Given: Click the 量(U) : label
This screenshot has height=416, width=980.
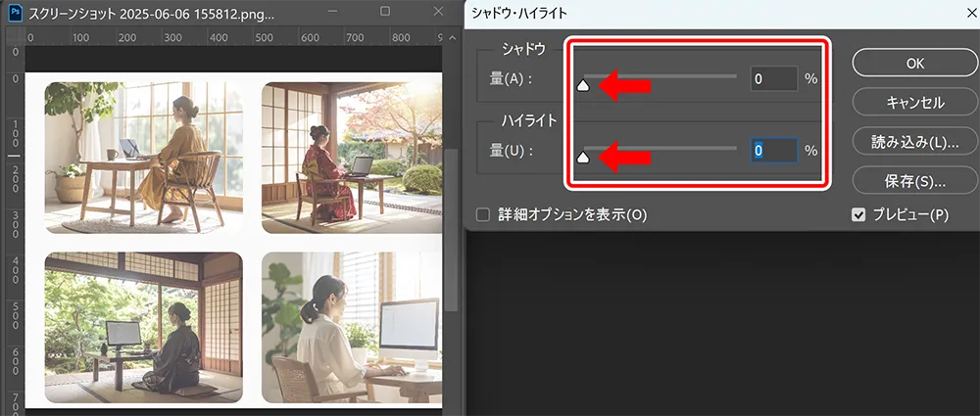Looking at the screenshot, I should click(511, 151).
